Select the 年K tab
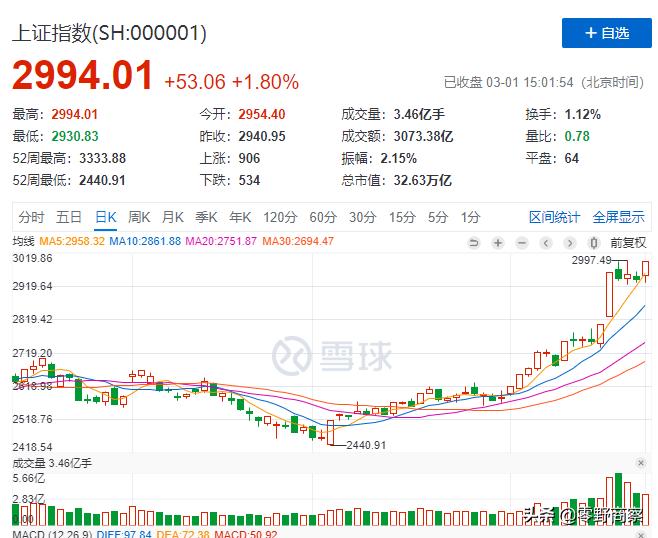The width and height of the screenshot is (658, 538). (240, 217)
